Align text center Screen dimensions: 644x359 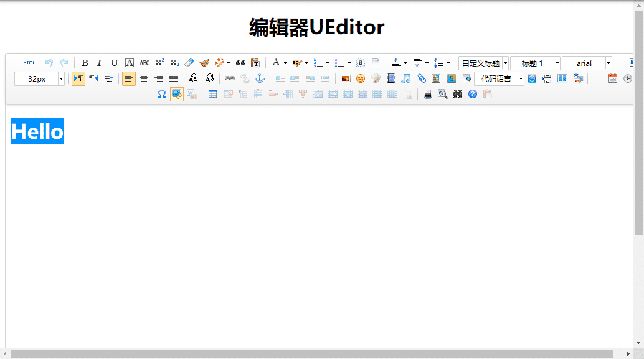point(144,78)
